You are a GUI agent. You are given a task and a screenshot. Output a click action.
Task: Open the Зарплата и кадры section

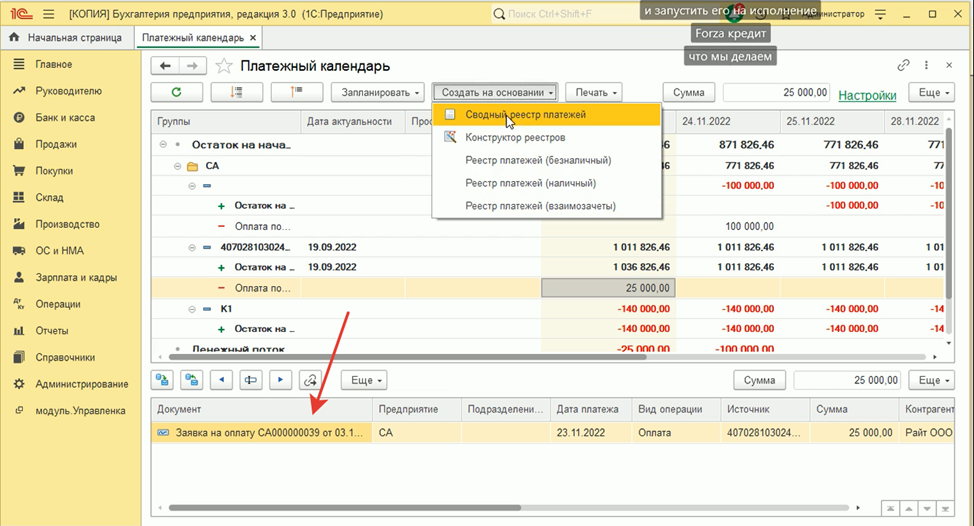76,278
